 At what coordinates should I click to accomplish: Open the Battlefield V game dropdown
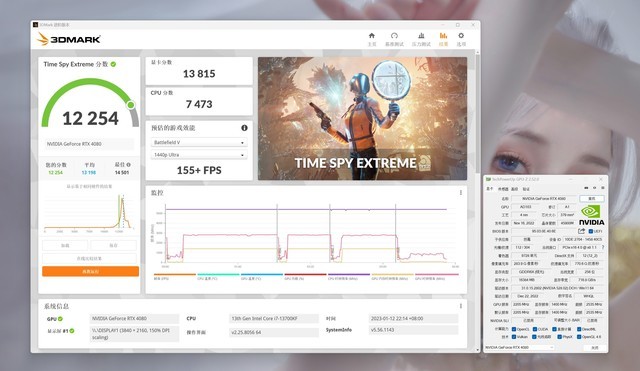[x=199, y=142]
